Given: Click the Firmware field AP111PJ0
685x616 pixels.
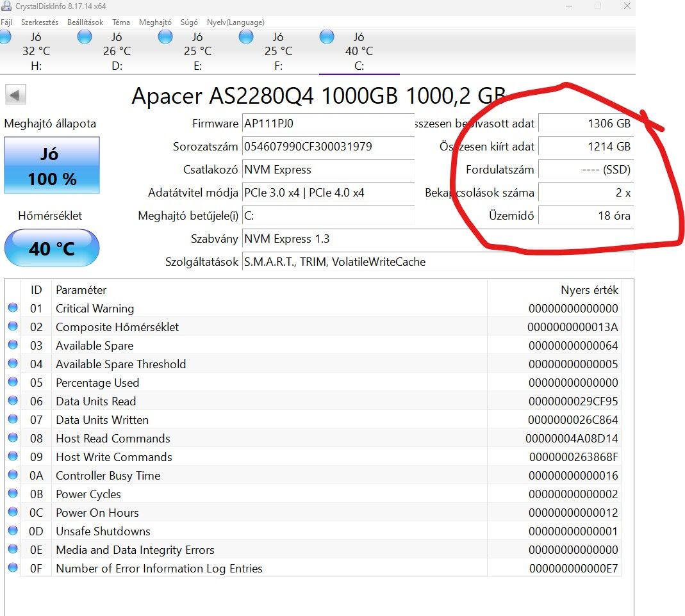Looking at the screenshot, I should point(328,124).
